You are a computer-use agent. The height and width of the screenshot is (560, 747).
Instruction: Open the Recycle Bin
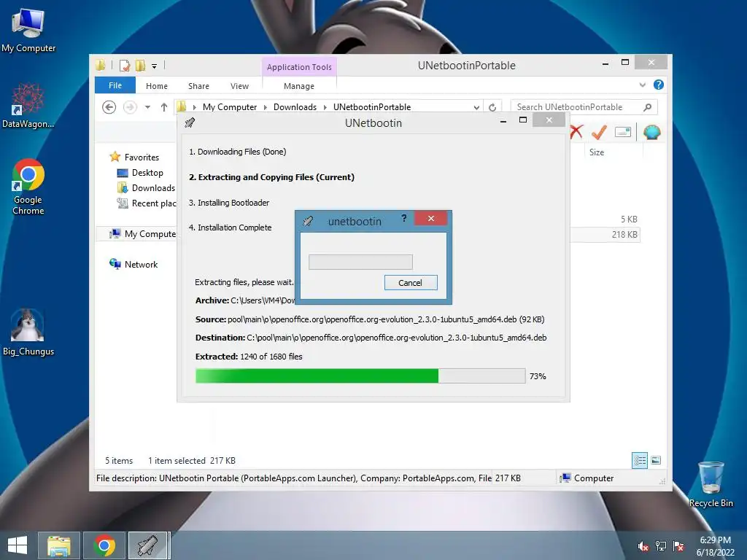(x=711, y=484)
